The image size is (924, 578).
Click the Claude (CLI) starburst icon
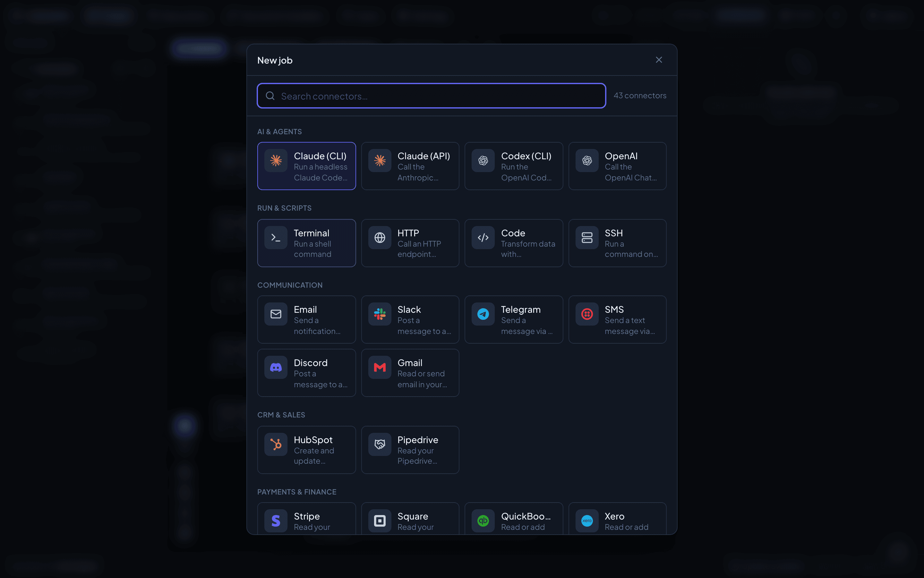(x=276, y=161)
